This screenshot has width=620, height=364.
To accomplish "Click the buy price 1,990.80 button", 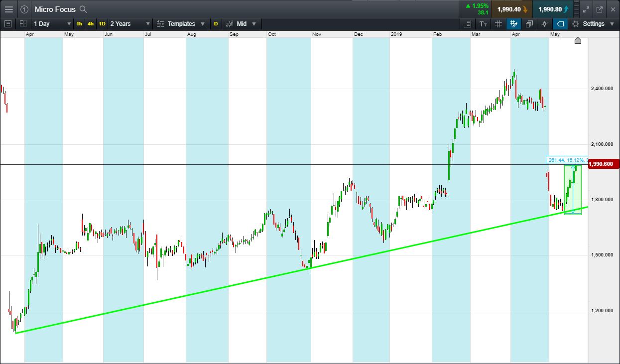I will point(552,9).
